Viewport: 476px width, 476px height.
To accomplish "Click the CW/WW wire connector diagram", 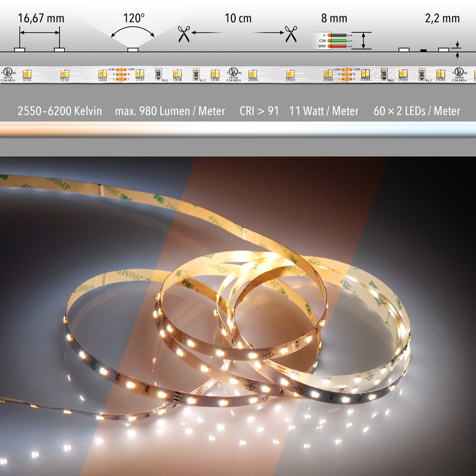I will point(333,41).
